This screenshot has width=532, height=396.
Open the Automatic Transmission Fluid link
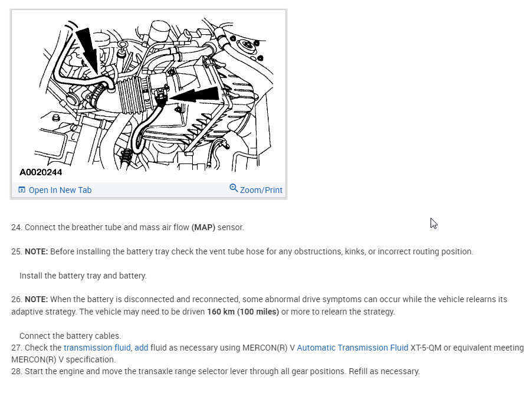pos(353,348)
